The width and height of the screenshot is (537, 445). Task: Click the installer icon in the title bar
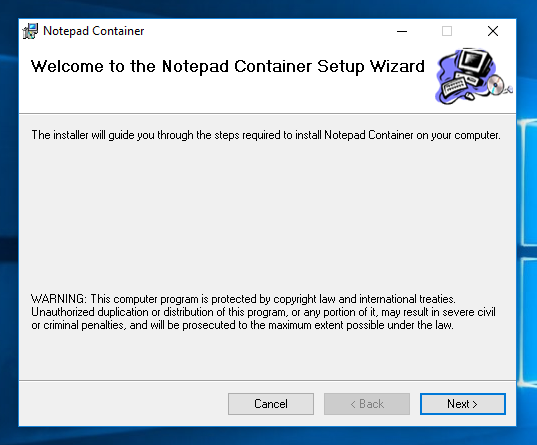pyautogui.click(x=30, y=31)
